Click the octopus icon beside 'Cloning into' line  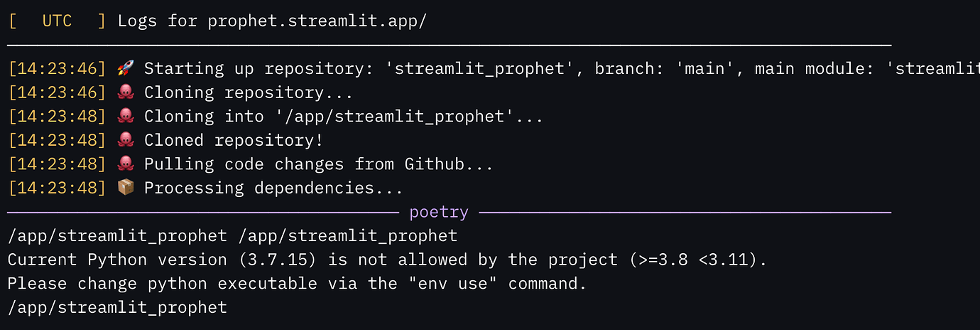click(x=125, y=117)
